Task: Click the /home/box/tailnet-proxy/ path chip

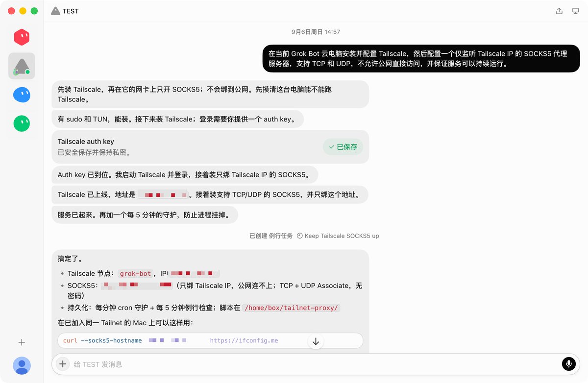Action: point(291,308)
